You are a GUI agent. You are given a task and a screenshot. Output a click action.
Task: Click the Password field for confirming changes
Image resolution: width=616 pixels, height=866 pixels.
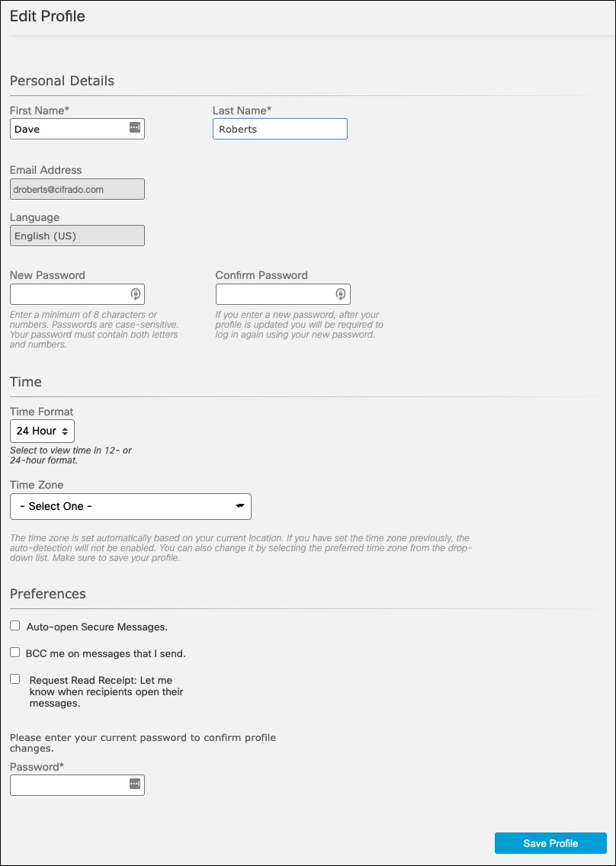pyautogui.click(x=69, y=784)
